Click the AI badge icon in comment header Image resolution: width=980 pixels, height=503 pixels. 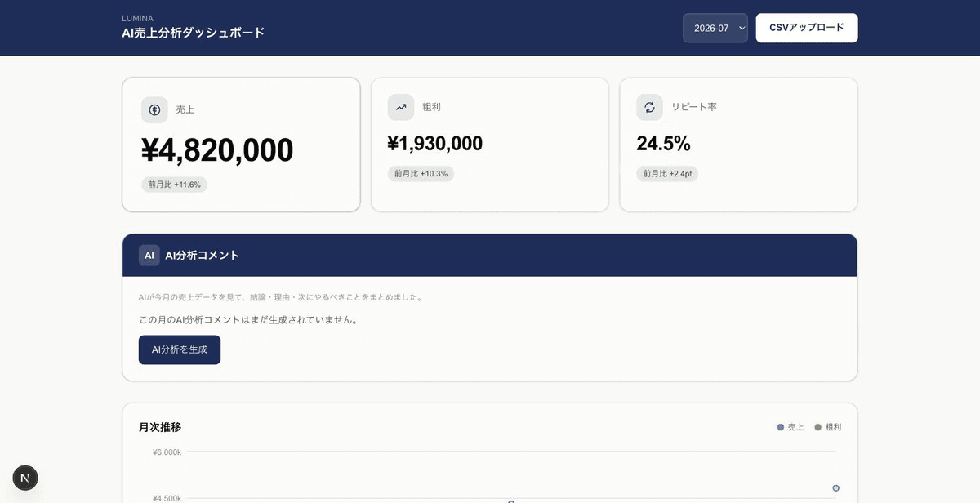point(149,256)
